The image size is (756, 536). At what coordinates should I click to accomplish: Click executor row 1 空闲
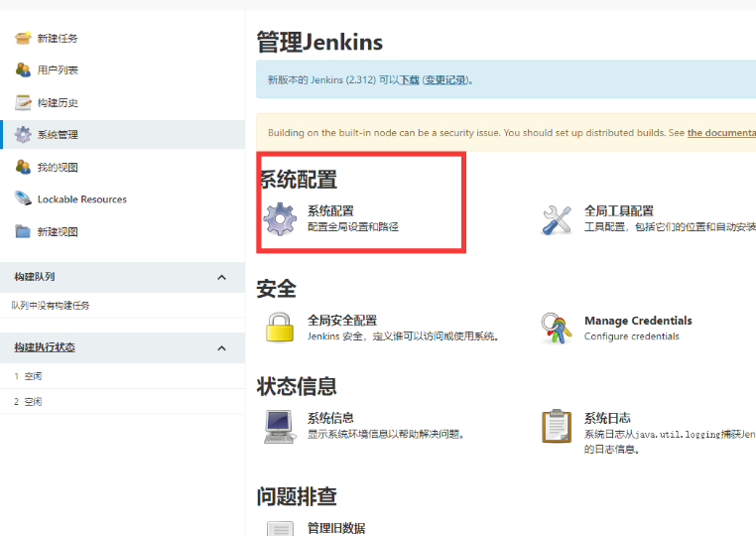click(122, 376)
